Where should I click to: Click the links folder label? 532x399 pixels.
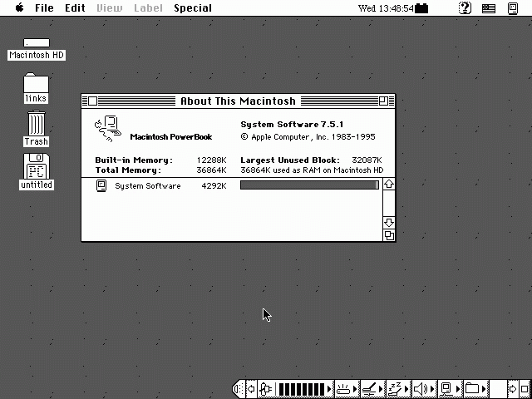tap(36, 98)
